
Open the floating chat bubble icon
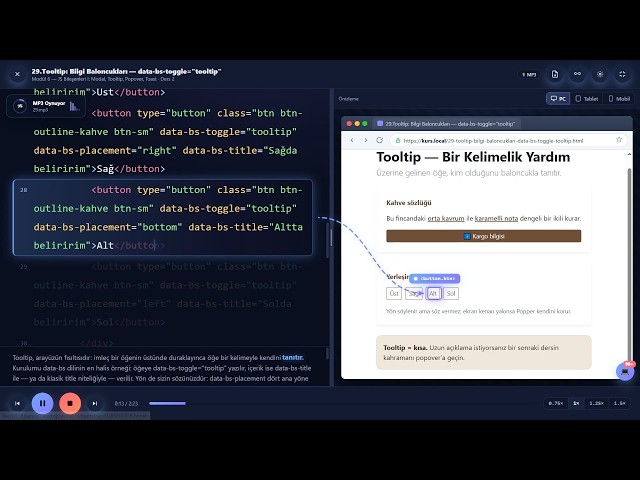[625, 371]
